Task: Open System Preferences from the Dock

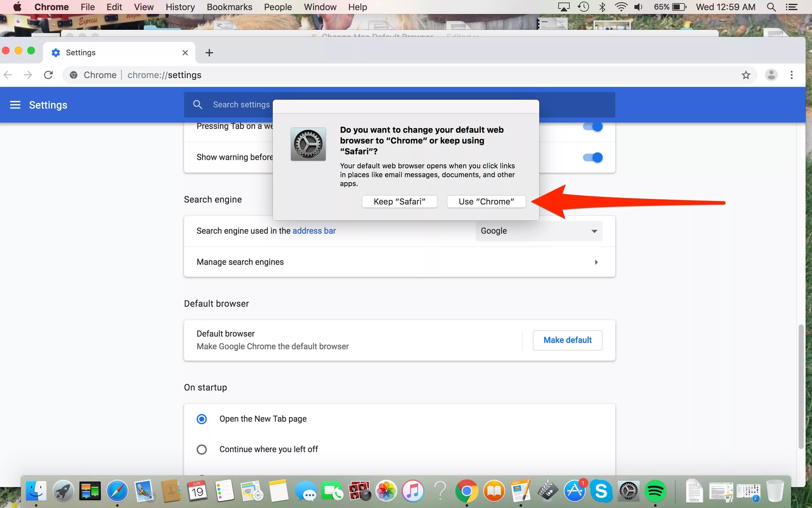Action: pyautogui.click(x=628, y=491)
